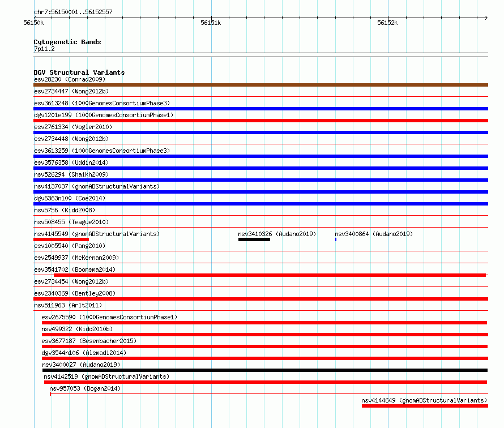Select nsv4145549 (gnomADStructuralVariants) label
This screenshot has width=504, height=428.
coord(97,234)
